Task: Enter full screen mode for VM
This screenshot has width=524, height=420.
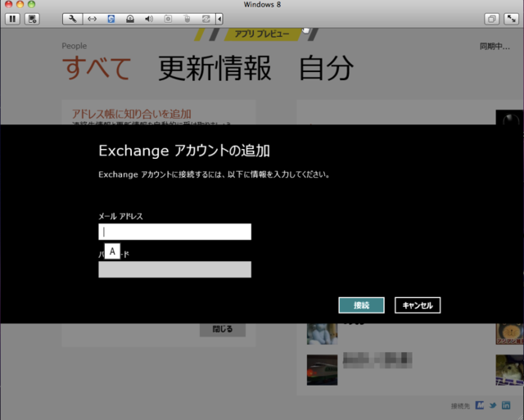Action: tap(511, 19)
